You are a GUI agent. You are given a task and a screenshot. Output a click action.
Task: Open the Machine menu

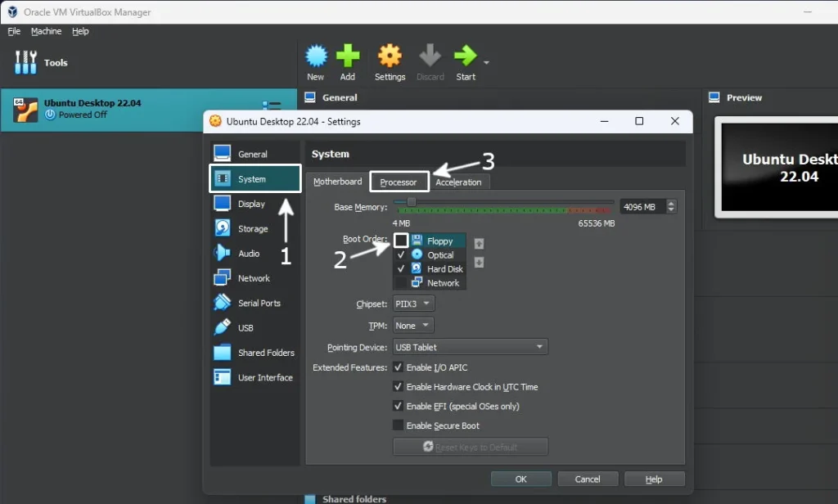46,31
